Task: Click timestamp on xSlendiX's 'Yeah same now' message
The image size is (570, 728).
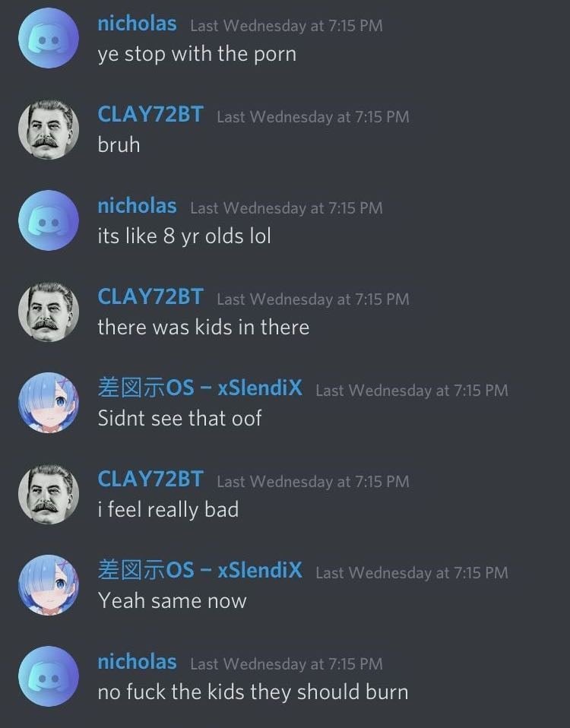Action: [x=412, y=572]
